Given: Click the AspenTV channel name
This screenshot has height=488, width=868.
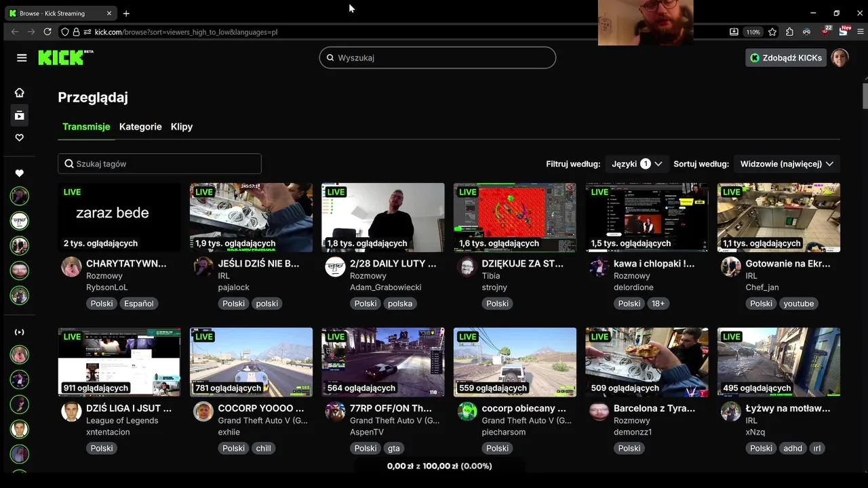Looking at the screenshot, I should 367,432.
